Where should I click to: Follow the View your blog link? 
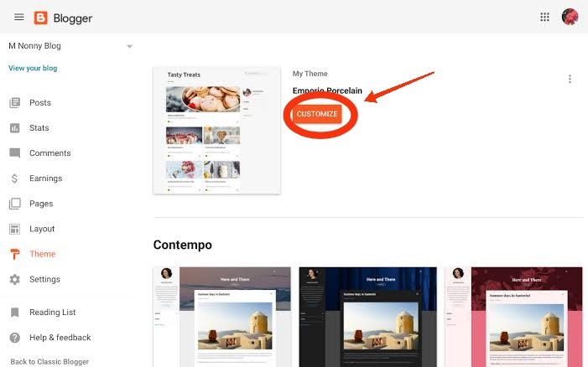point(33,68)
